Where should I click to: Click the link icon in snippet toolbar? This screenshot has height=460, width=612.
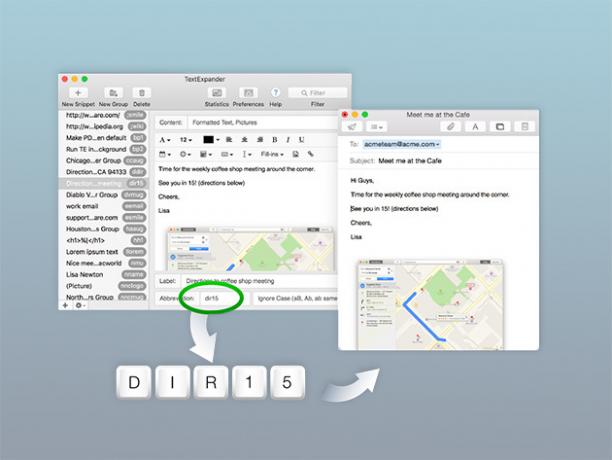(x=310, y=154)
